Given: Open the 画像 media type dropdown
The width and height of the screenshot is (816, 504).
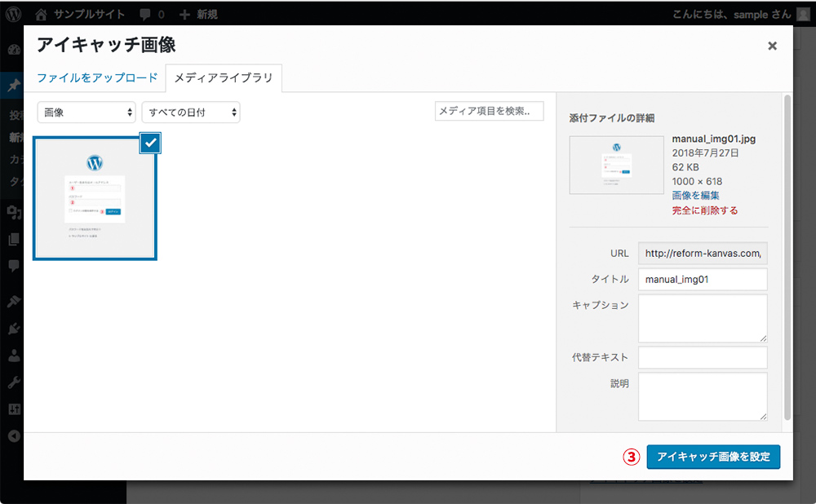Looking at the screenshot, I should tap(86, 113).
